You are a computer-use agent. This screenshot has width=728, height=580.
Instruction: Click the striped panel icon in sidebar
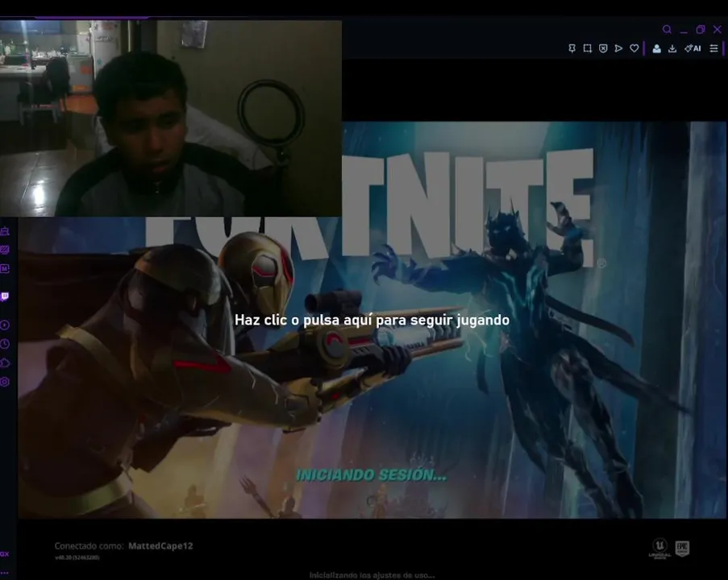(x=5, y=250)
